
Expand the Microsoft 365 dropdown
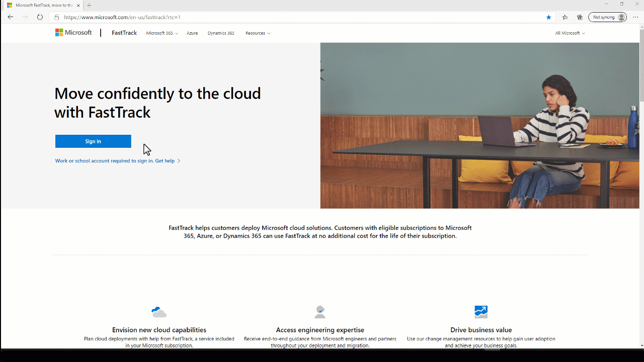(x=162, y=33)
